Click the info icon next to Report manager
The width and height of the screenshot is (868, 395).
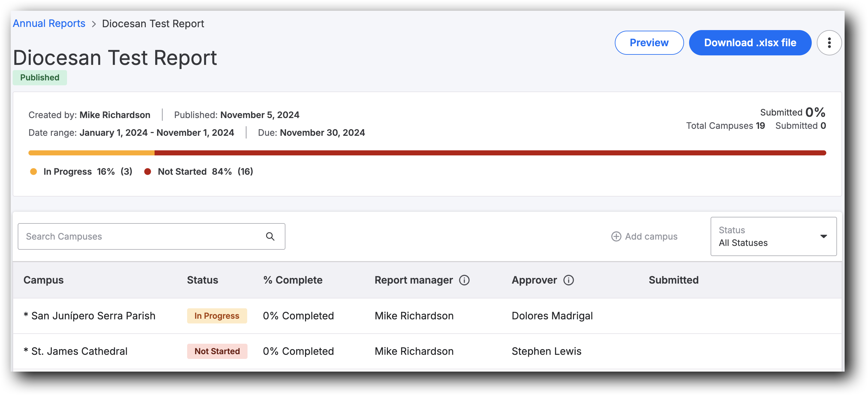465,280
